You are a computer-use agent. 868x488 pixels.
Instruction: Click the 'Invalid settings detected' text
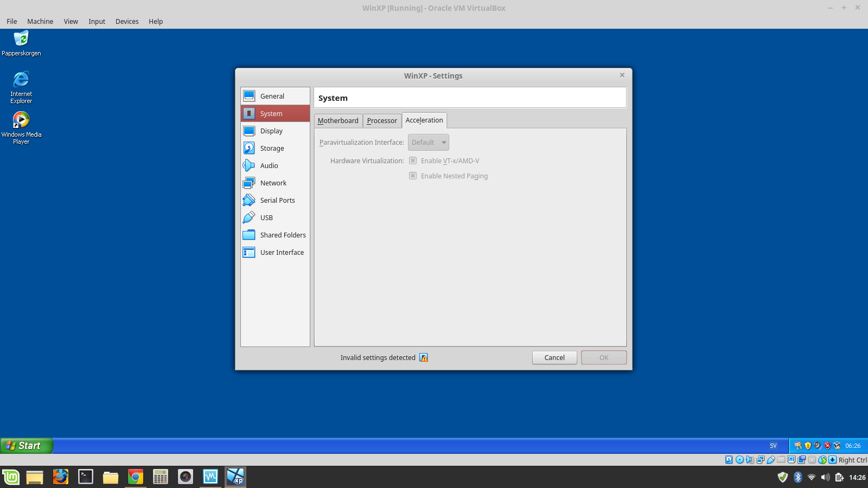click(378, 357)
